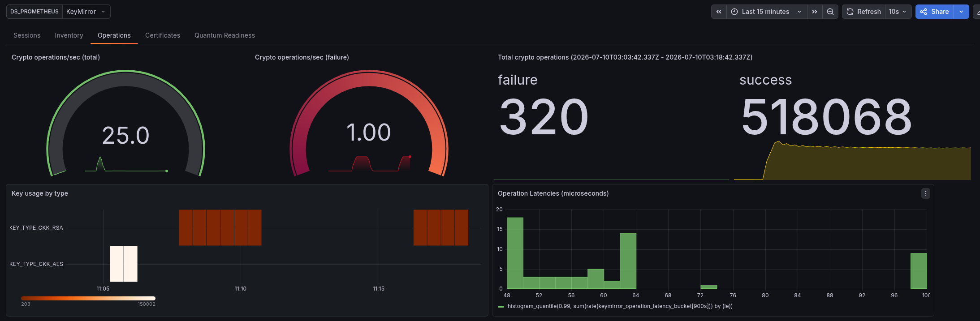Click the Crypto operations/sec (failure) panel title

(x=302, y=57)
